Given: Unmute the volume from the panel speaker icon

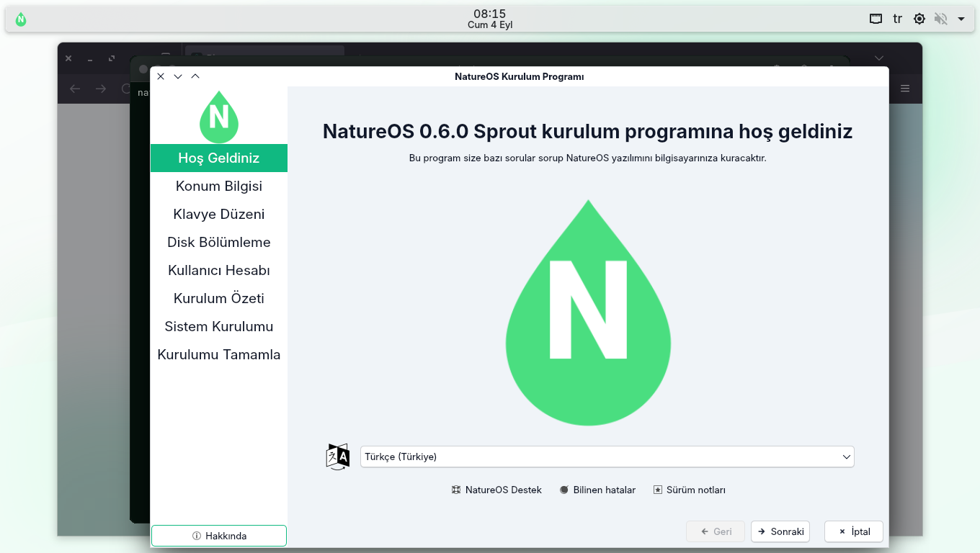Looking at the screenshot, I should pos(940,19).
